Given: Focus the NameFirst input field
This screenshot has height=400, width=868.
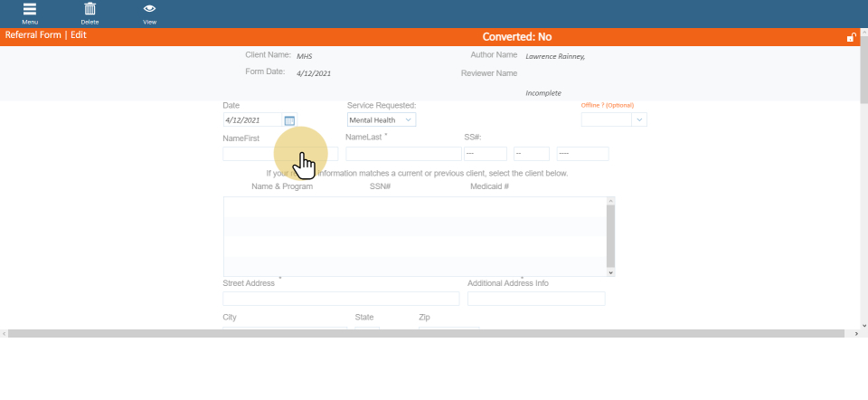Looking at the screenshot, I should point(262,154).
